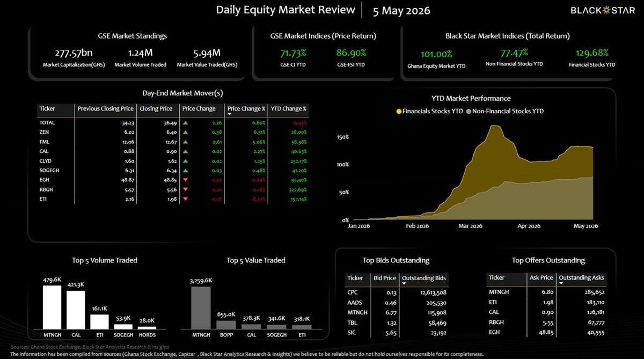This screenshot has height=359, width=644.
Task: Click the MTNGH outstanding asks 285,652
Action: click(594, 292)
